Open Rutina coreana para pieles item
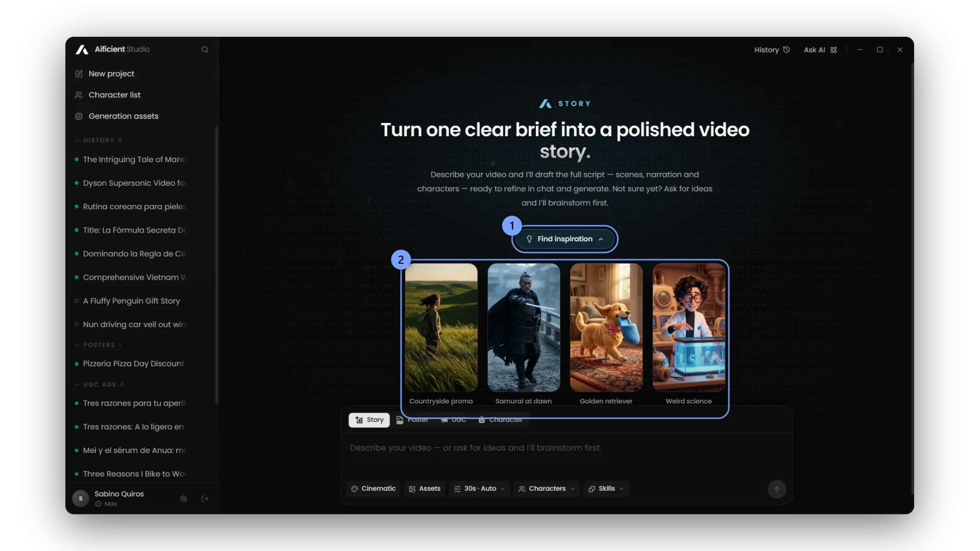The height and width of the screenshot is (551, 980). tap(134, 207)
